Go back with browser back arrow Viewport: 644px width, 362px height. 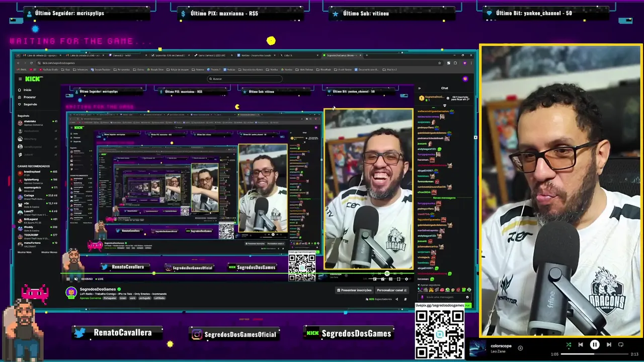[18, 63]
